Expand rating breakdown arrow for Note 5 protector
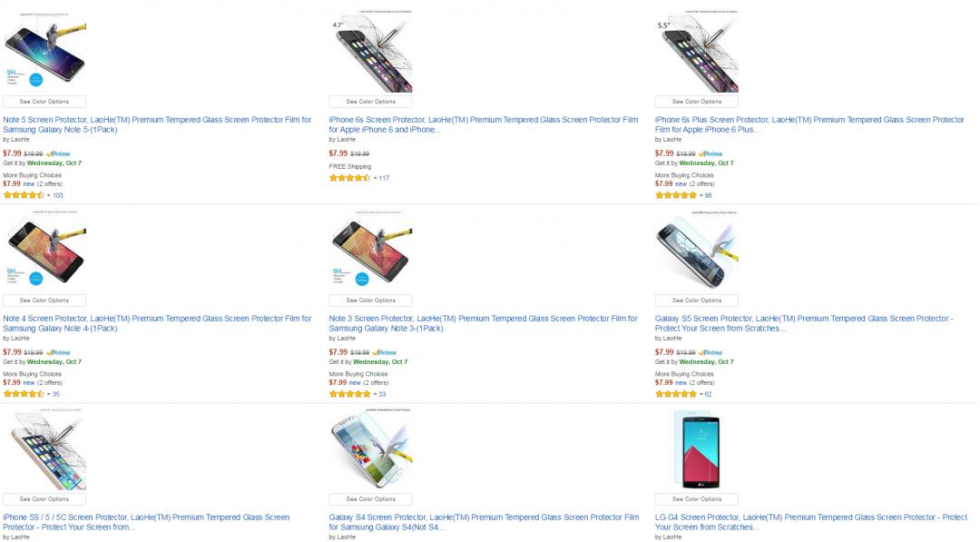 tap(49, 196)
